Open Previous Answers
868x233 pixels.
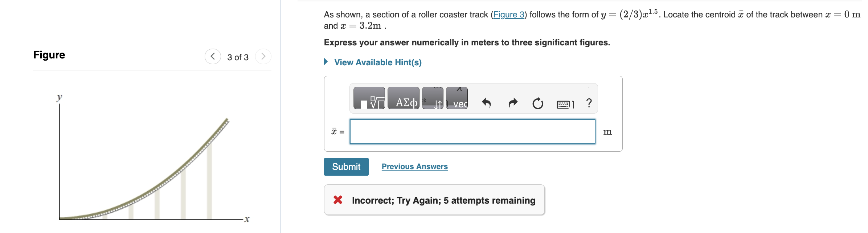(x=414, y=166)
